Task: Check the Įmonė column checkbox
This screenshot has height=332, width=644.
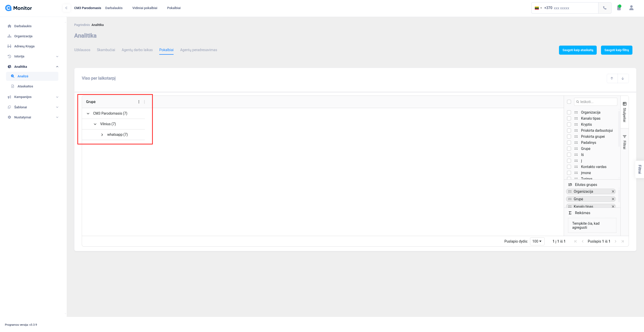Action: click(569, 173)
